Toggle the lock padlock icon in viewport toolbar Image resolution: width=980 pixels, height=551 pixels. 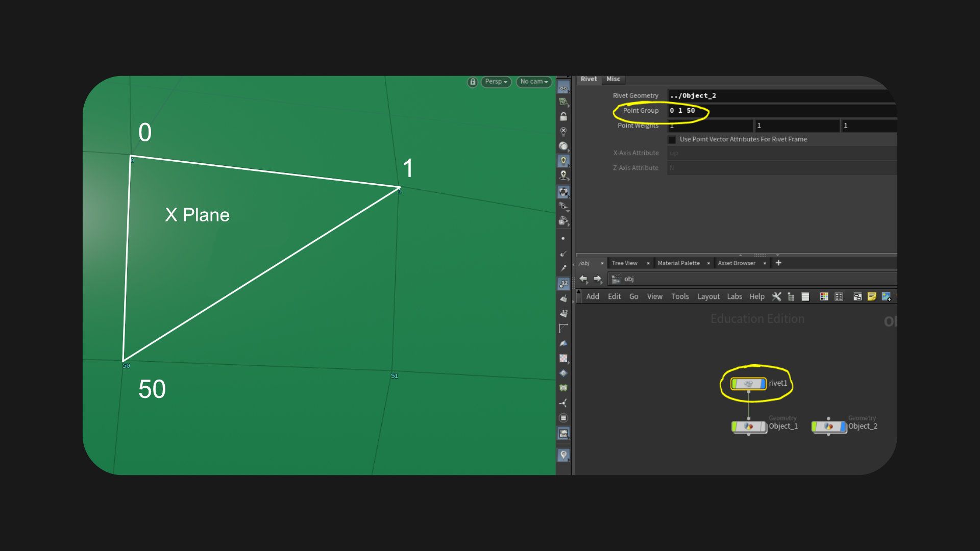tap(563, 117)
